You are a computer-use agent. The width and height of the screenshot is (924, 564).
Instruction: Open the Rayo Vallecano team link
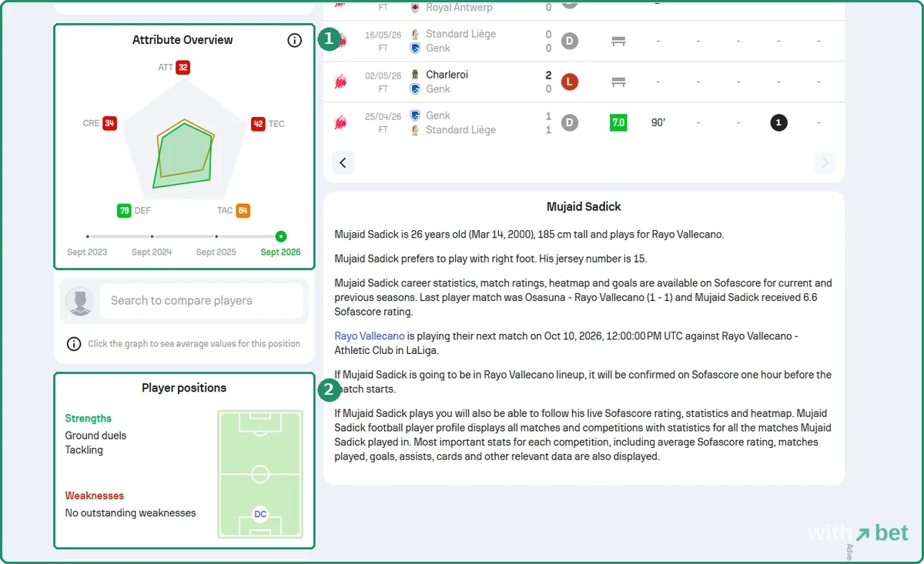pos(370,335)
